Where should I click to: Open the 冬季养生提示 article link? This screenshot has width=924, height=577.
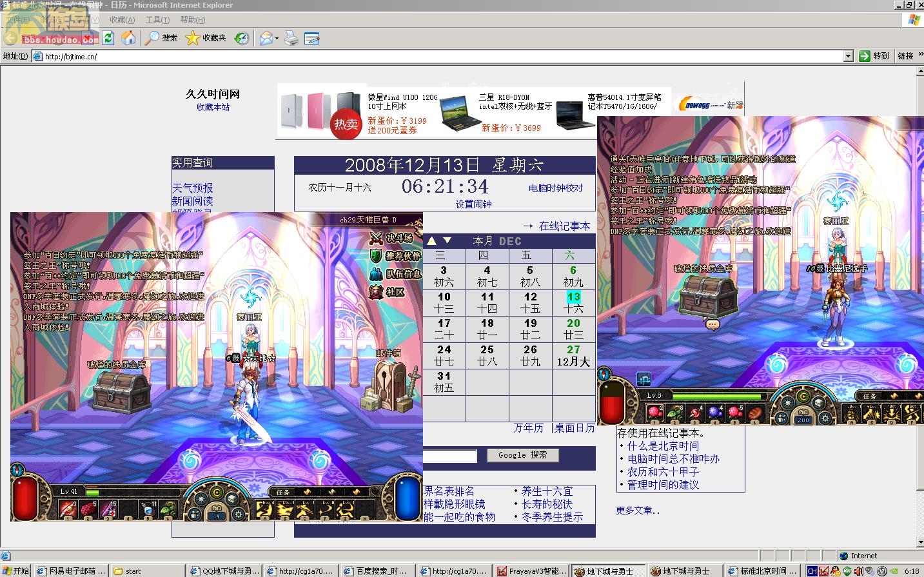click(552, 517)
